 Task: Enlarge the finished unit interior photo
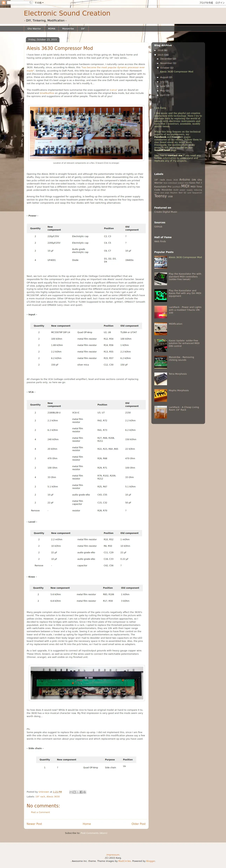(x=87, y=683)
